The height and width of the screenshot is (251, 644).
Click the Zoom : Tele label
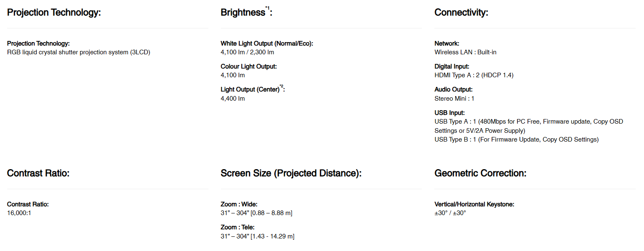[237, 228]
